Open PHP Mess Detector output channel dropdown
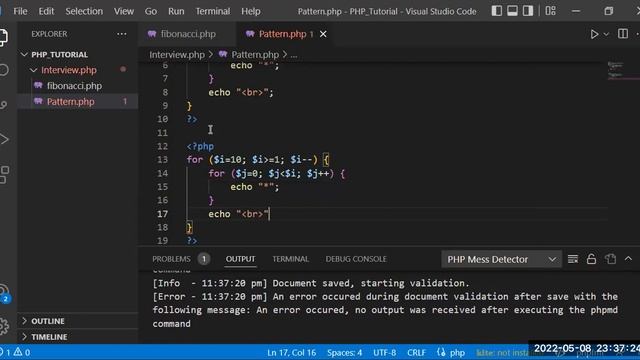This screenshot has width=640, height=360. pos(501,259)
